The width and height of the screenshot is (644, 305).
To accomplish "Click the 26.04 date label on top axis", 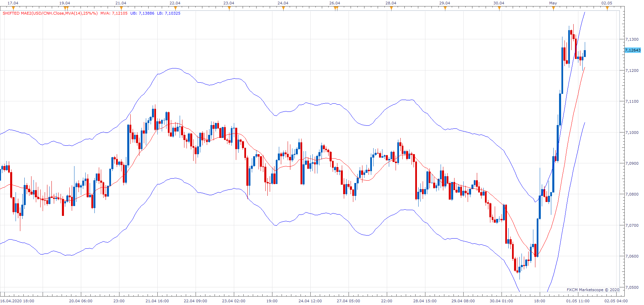I will 335,3.
